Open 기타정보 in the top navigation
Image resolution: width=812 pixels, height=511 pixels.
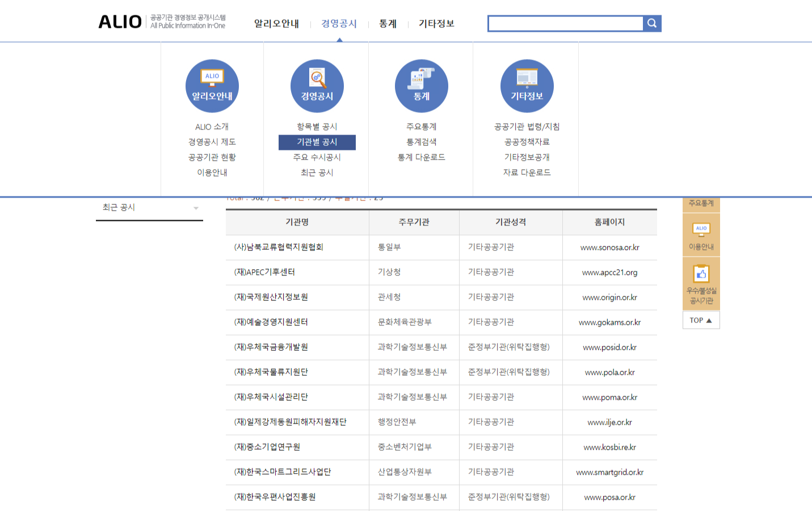pos(436,23)
